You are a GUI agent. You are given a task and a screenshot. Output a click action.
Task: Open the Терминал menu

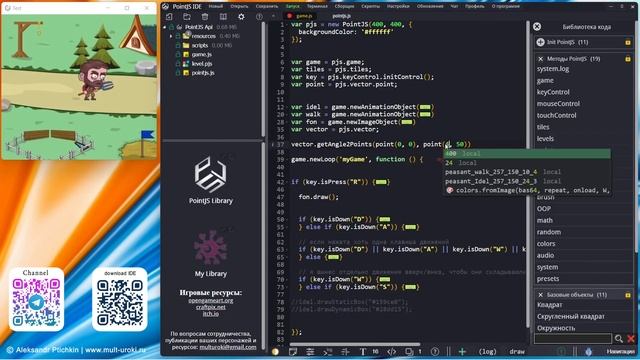click(317, 6)
